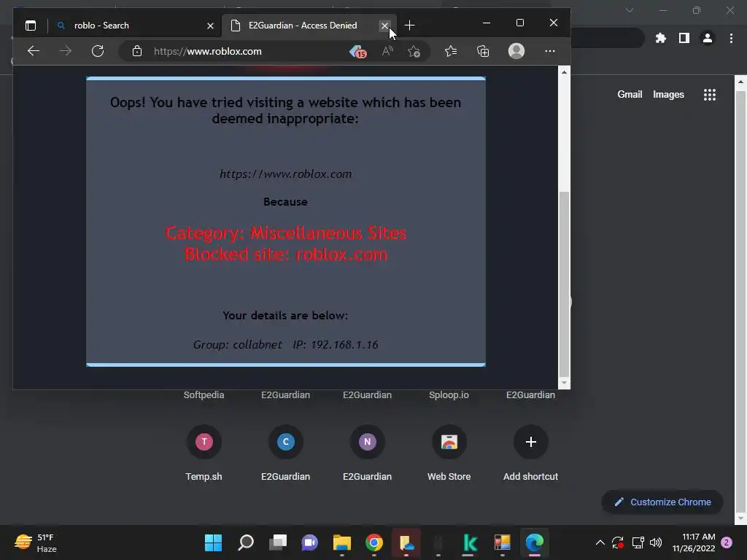Click Add shortcut button
The height and width of the screenshot is (560, 747).
[x=531, y=453]
